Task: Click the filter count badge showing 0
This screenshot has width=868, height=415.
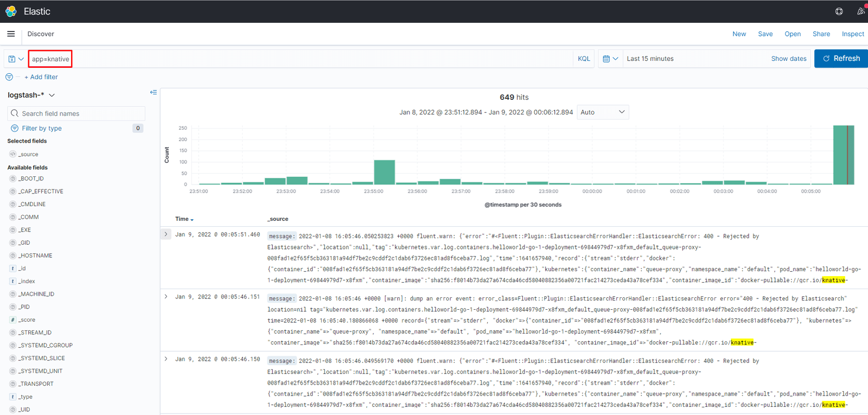Action: 138,129
